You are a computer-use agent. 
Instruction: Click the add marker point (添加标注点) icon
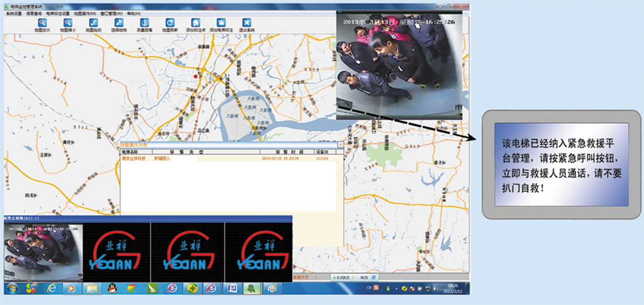tap(195, 23)
